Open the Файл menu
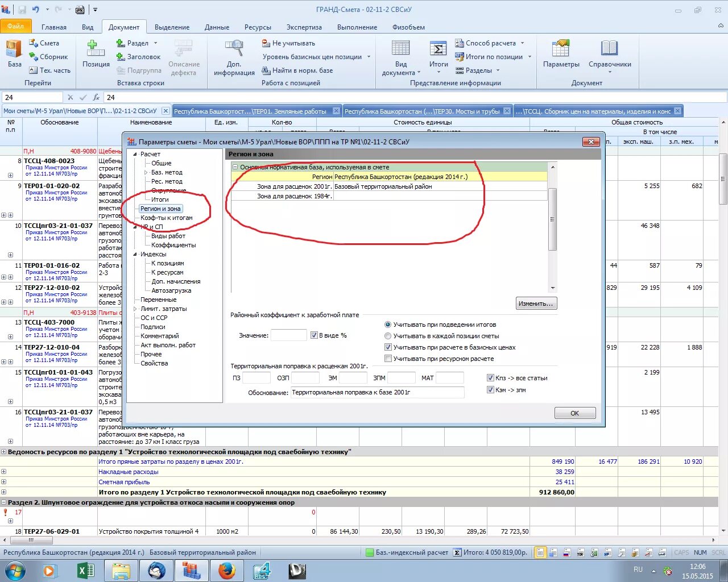 pos(15,26)
